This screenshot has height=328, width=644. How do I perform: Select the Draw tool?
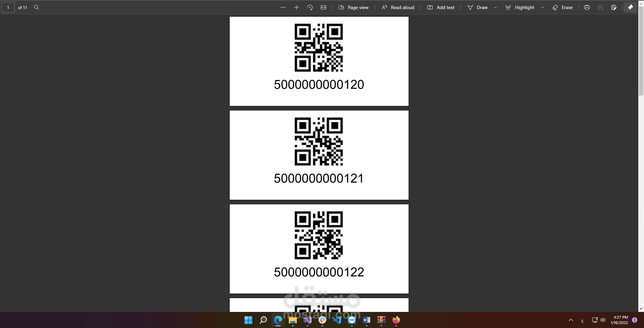coord(478,7)
